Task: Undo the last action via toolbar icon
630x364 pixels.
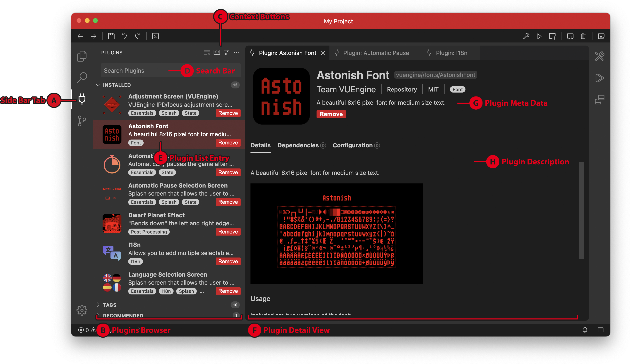Action: [x=124, y=36]
